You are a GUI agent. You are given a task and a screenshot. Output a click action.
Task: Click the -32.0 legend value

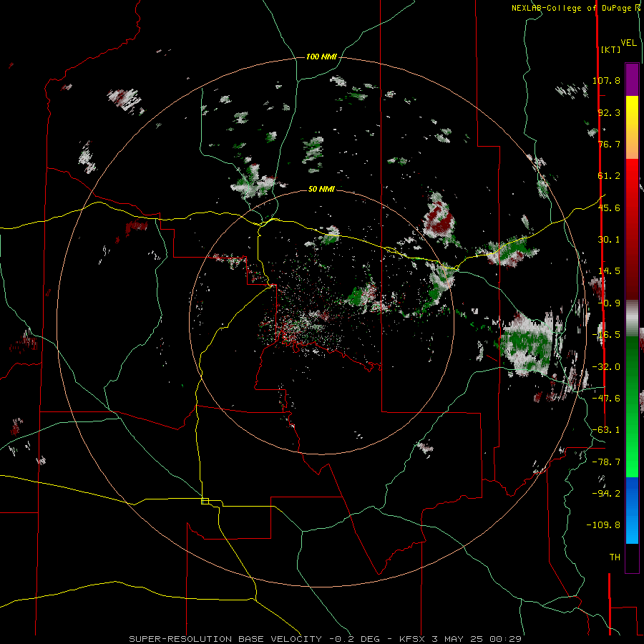(606, 367)
